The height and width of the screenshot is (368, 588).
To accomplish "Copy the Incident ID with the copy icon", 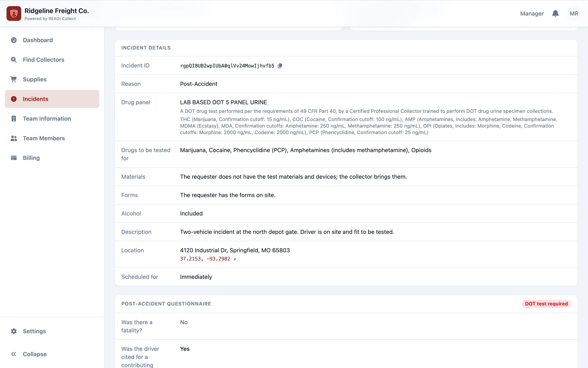I will 280,66.
